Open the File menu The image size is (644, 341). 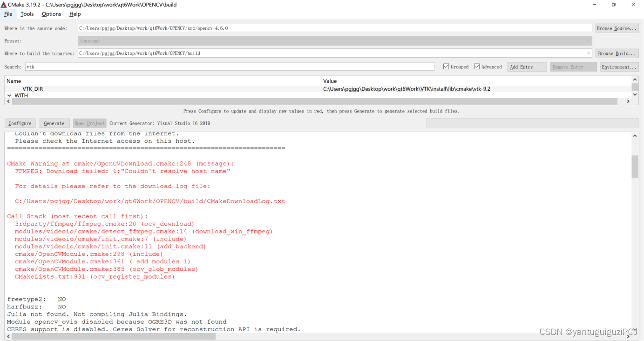pyautogui.click(x=8, y=14)
